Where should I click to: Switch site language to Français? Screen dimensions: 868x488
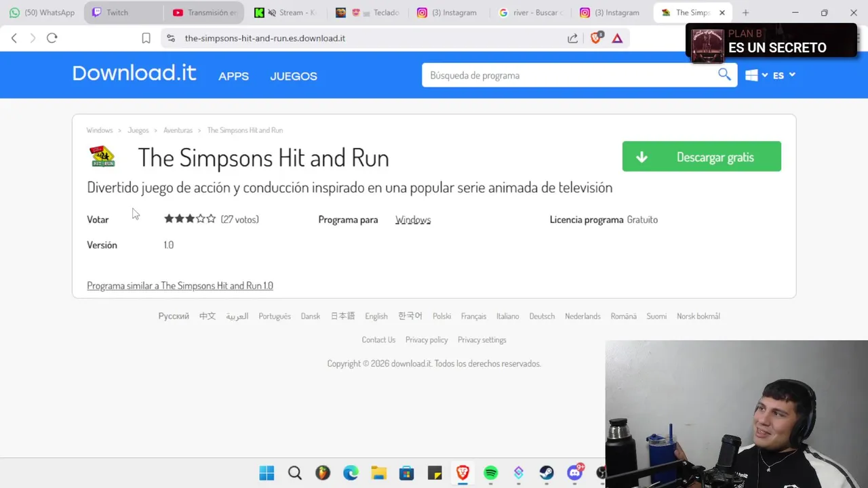click(x=473, y=316)
